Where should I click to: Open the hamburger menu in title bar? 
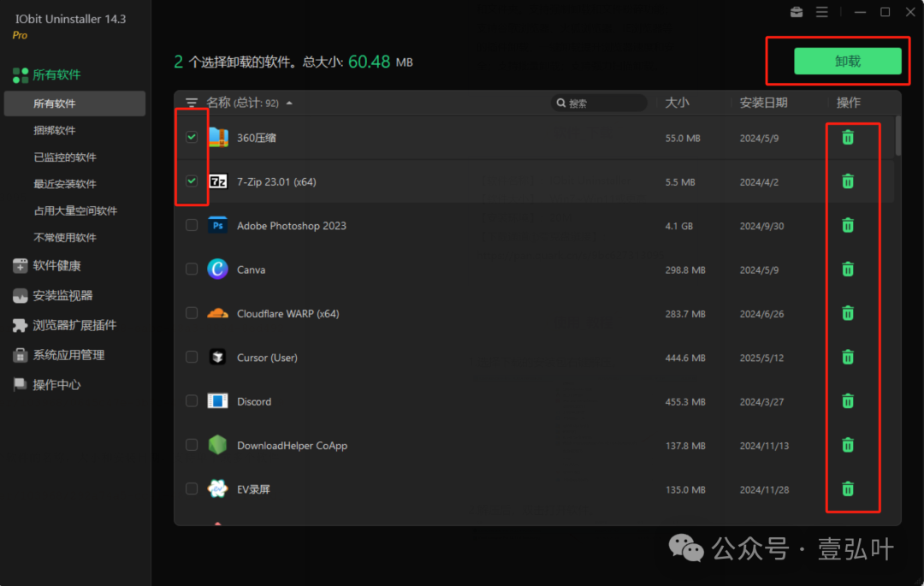[x=821, y=12]
